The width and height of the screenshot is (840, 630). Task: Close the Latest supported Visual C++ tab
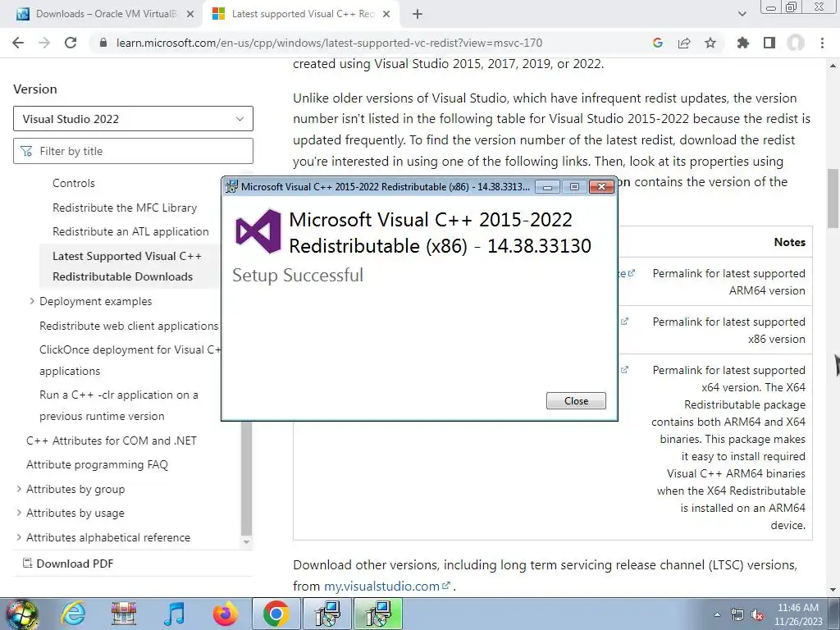386,14
